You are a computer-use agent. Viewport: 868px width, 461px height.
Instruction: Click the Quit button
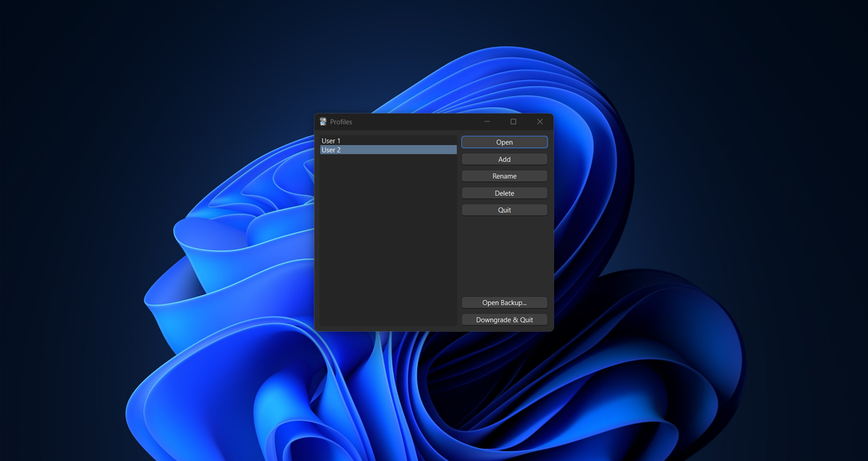click(504, 210)
